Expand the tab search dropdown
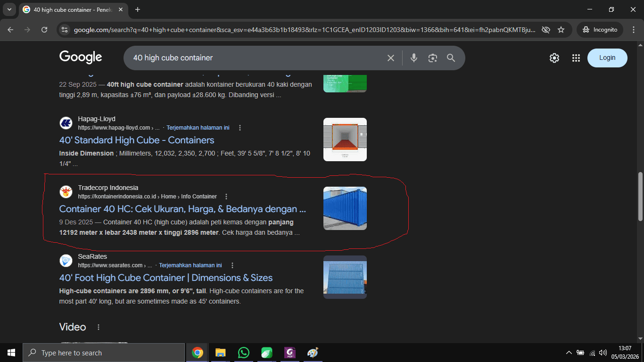Screen dimensions: 644x362 click(9, 9)
